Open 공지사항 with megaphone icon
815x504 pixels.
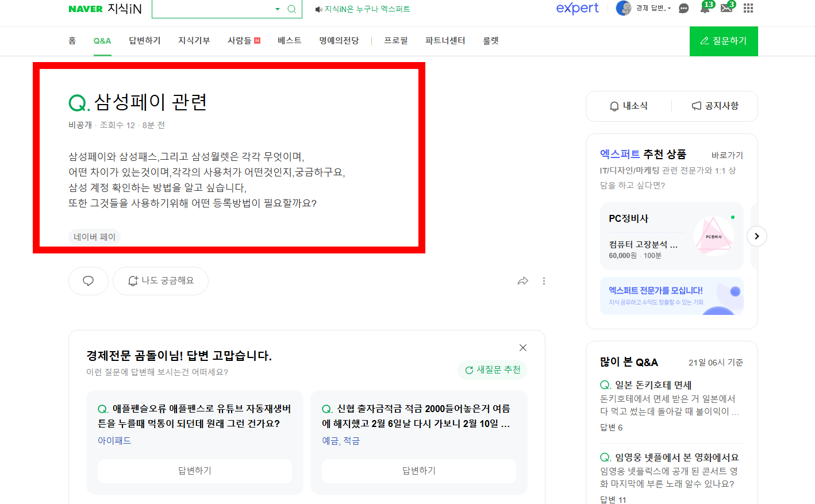coord(715,106)
